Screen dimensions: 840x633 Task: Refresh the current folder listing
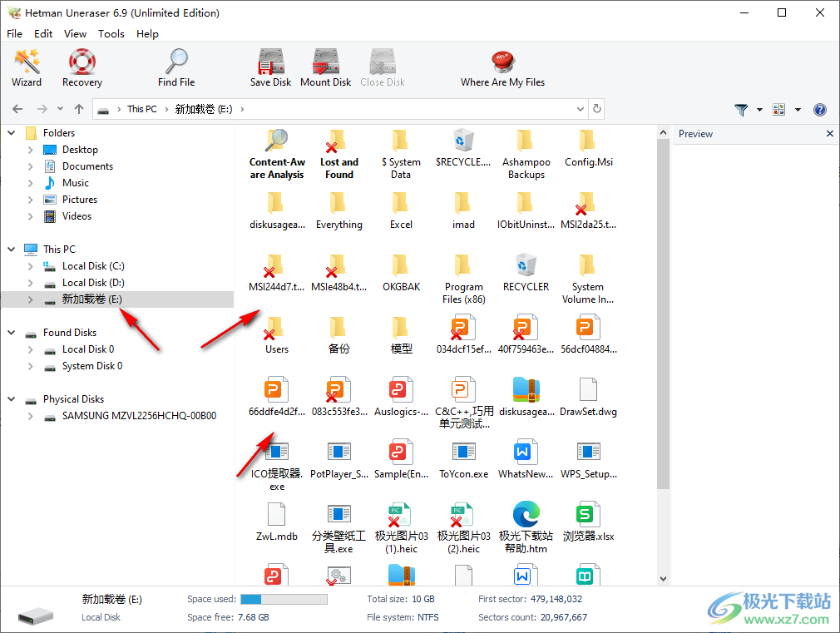[596, 109]
